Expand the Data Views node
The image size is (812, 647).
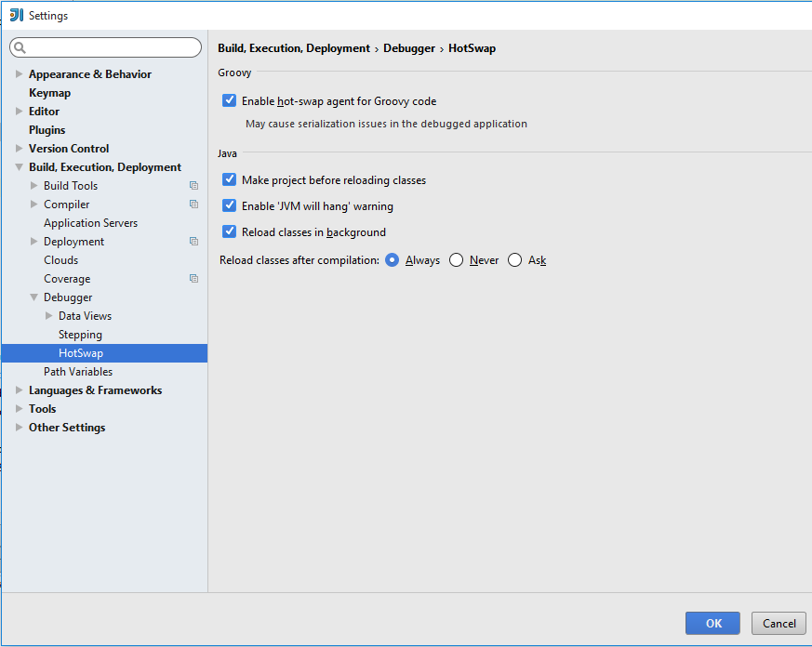[x=48, y=316]
